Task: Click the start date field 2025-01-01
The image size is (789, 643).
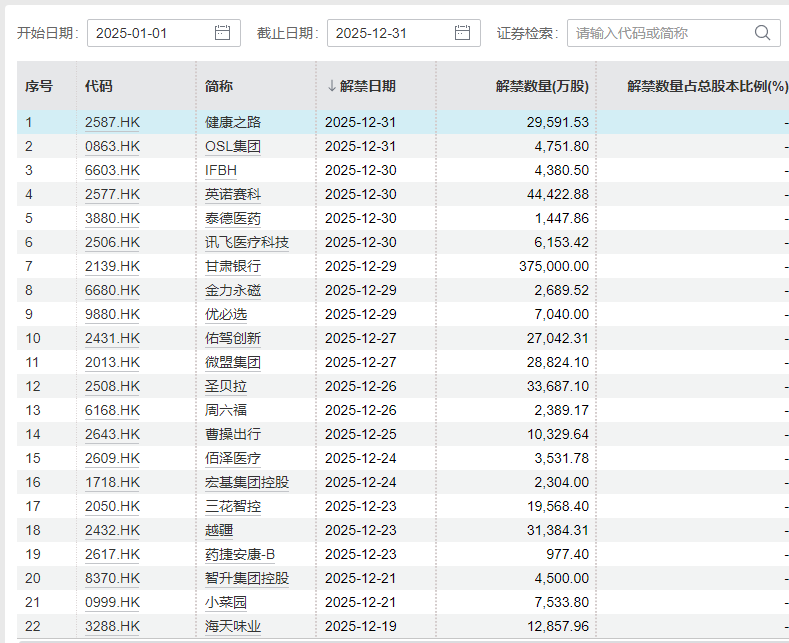Action: tap(150, 33)
